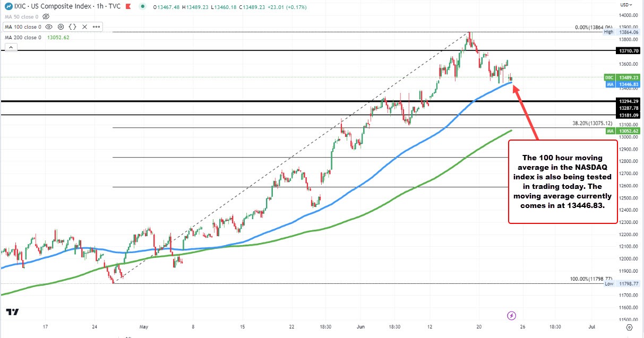Open MA 100 source code braces icon
This screenshot has height=338, width=644.
click(73, 26)
